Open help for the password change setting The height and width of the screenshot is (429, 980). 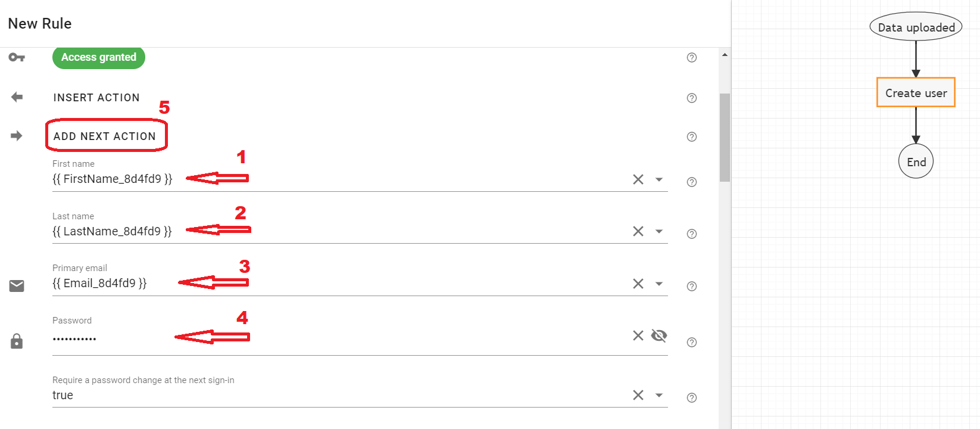coord(691,397)
